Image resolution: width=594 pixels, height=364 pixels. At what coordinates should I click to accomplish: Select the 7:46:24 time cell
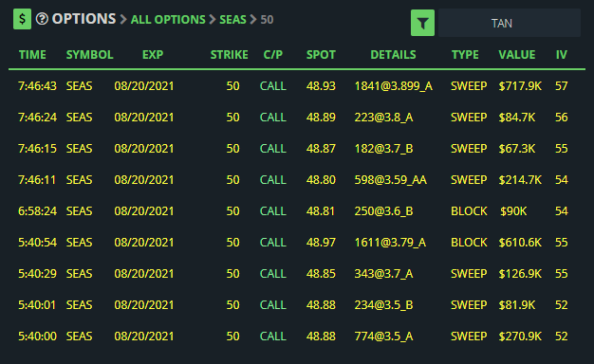coord(37,118)
